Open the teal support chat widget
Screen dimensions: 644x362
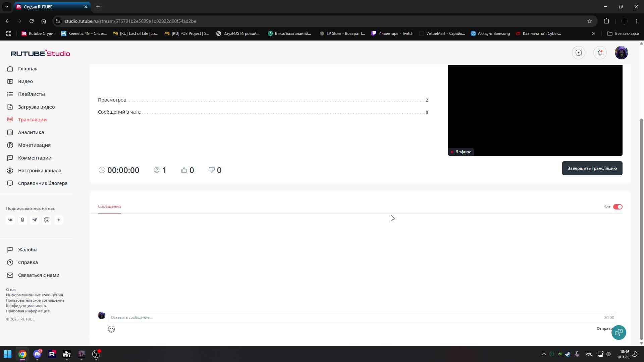pyautogui.click(x=619, y=332)
